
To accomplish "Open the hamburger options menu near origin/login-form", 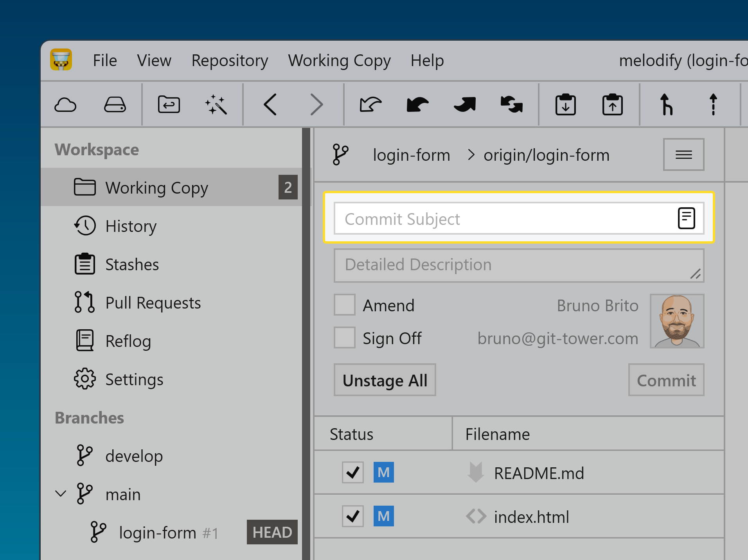I will tap(683, 154).
